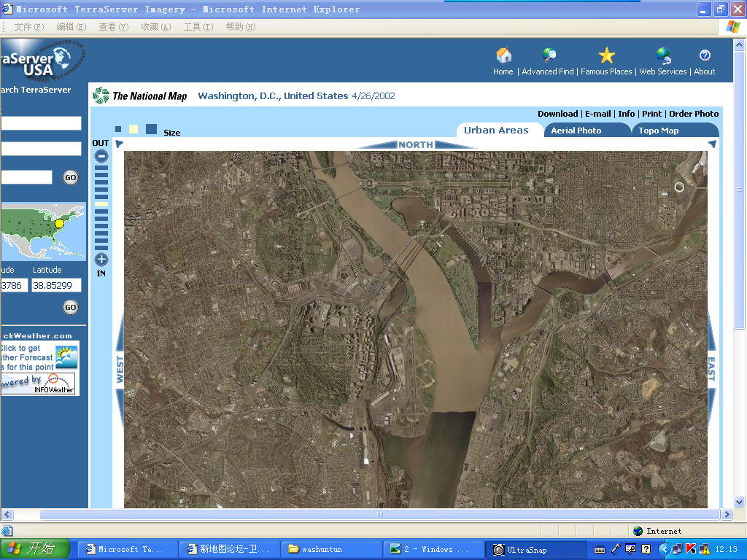Select the large image size square
Screen dimensions: 747x560
click(151, 129)
